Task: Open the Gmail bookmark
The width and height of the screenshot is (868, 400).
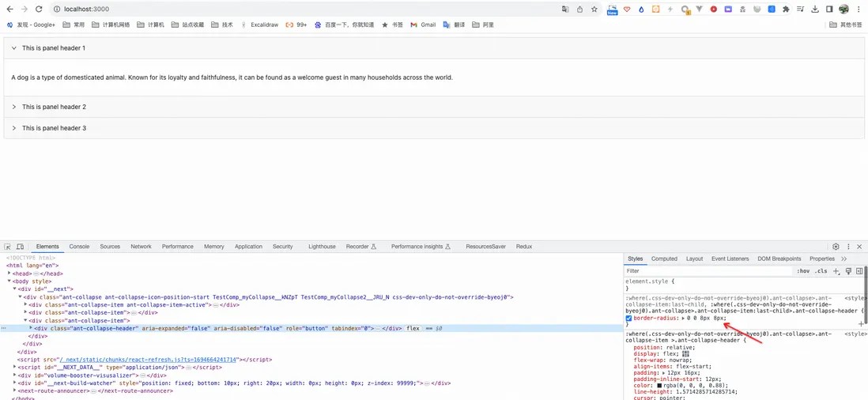Action: (424, 25)
